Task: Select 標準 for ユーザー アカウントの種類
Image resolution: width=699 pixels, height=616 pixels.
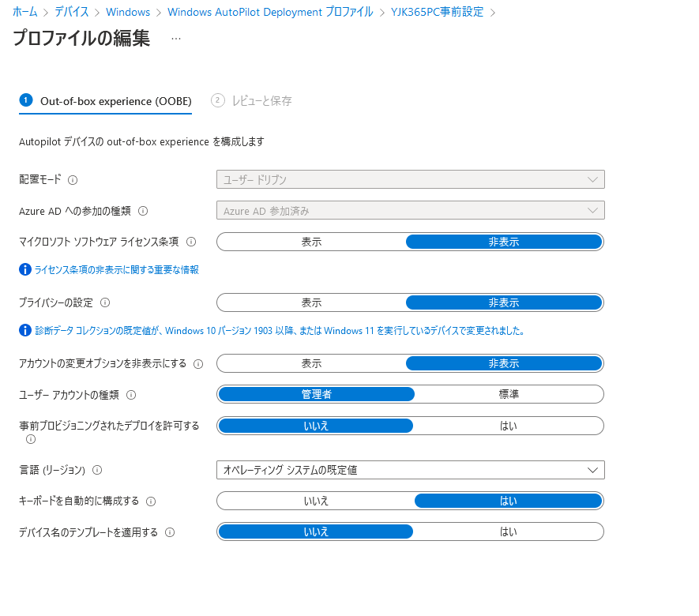Action: click(509, 394)
